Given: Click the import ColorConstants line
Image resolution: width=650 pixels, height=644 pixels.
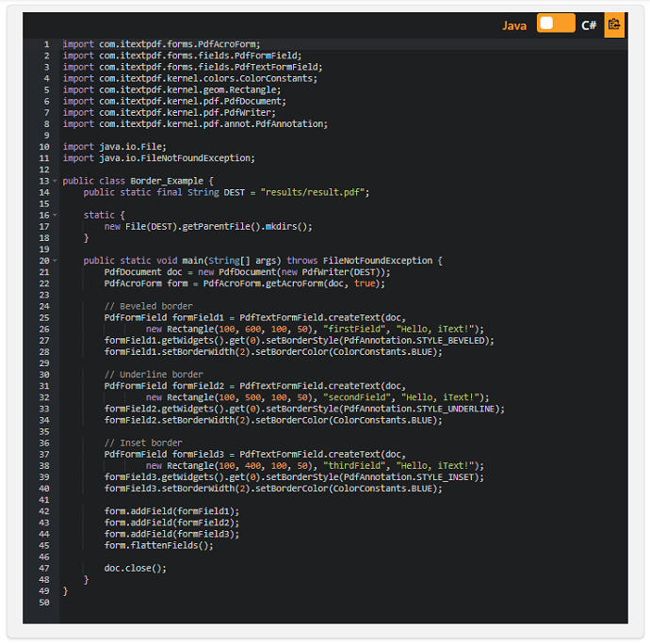Looking at the screenshot, I should coord(190,78).
